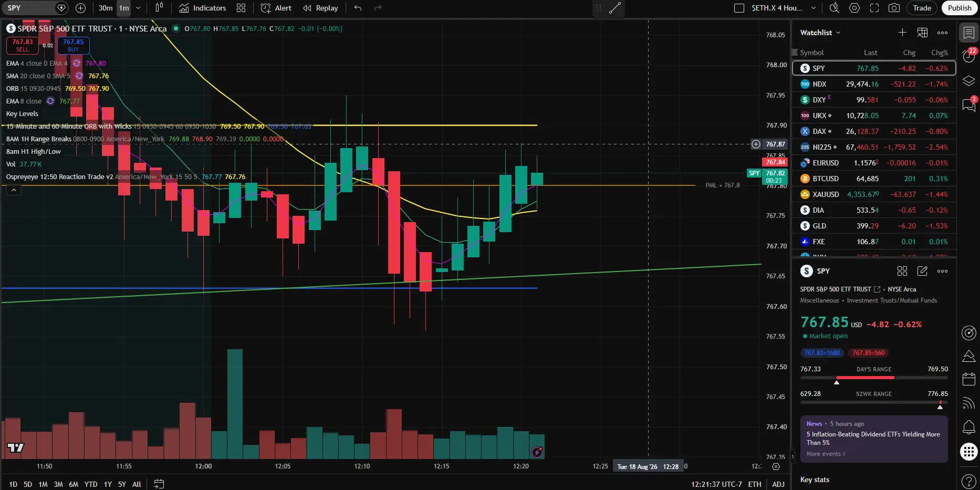Expand the Watchlist name dropdown

tap(820, 33)
